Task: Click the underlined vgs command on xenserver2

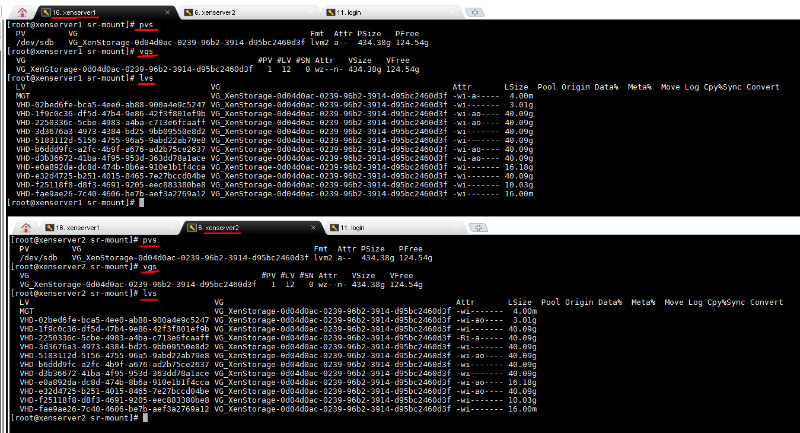Action: 150,267
